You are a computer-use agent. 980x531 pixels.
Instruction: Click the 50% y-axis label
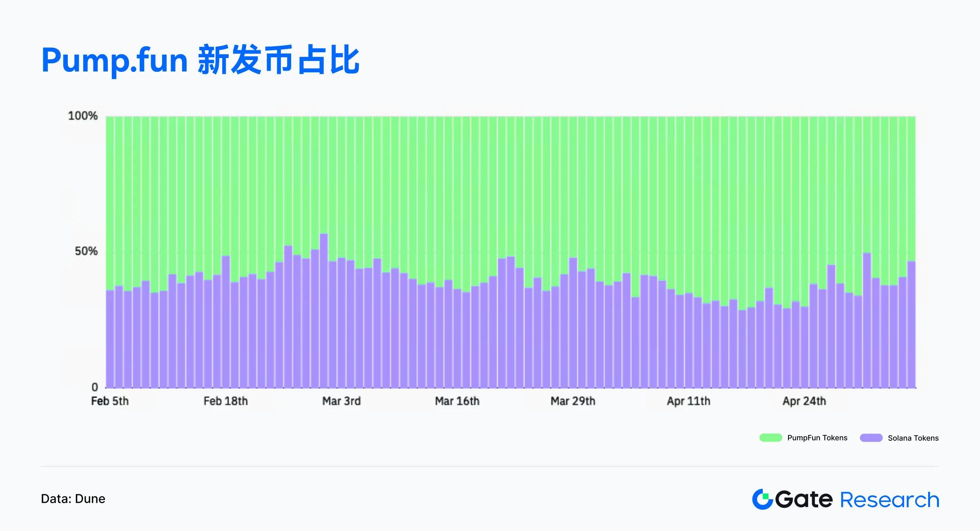pos(86,251)
